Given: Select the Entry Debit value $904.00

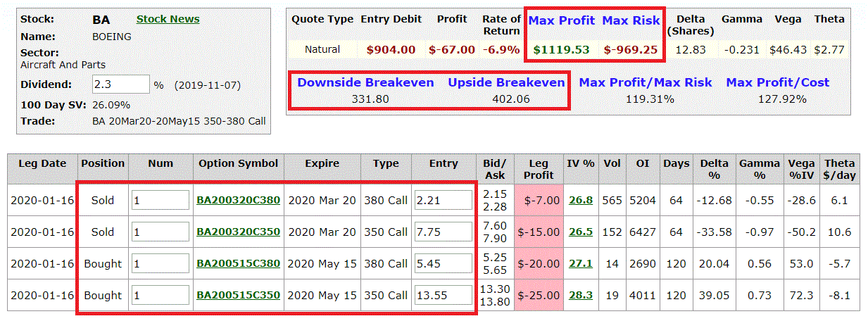Looking at the screenshot, I should (391, 49).
